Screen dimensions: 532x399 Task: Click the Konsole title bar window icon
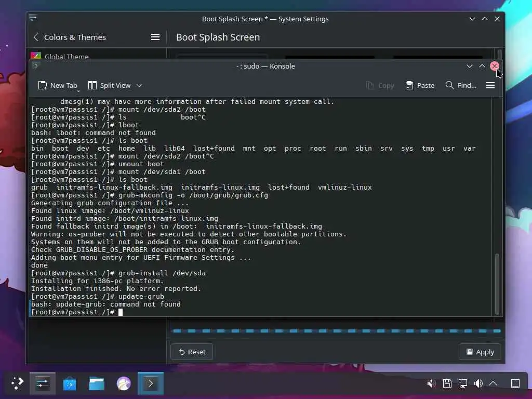point(35,66)
